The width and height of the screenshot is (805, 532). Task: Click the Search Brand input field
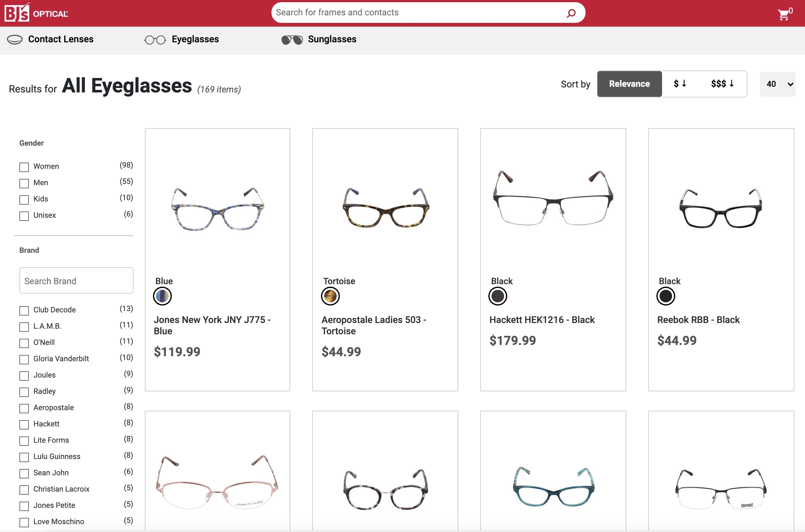[76, 281]
